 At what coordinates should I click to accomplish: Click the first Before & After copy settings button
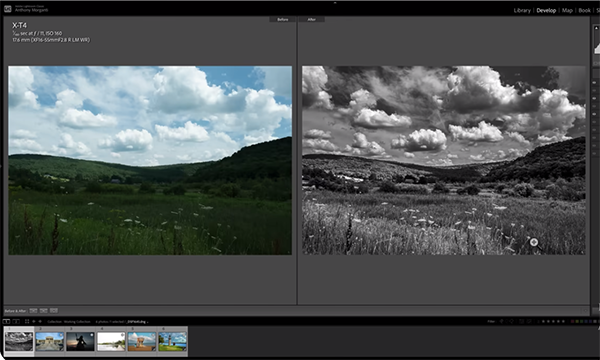click(x=33, y=311)
